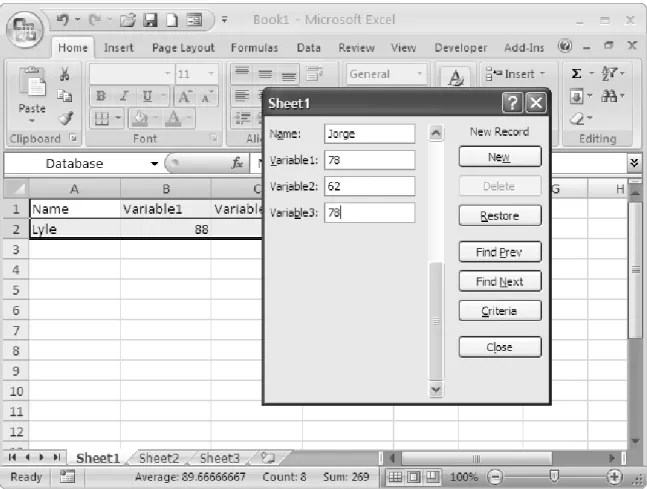
Task: Open the Clipboard dialog launcher
Action: tap(73, 138)
